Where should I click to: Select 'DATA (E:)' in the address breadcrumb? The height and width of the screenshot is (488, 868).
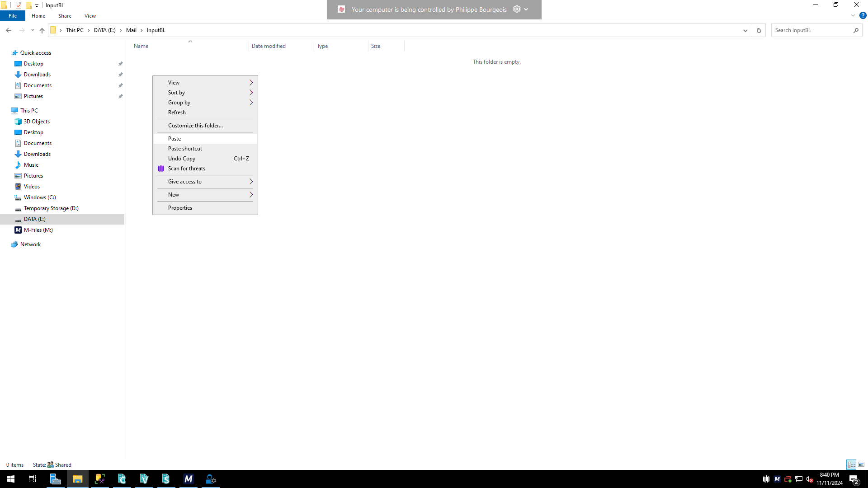click(105, 30)
